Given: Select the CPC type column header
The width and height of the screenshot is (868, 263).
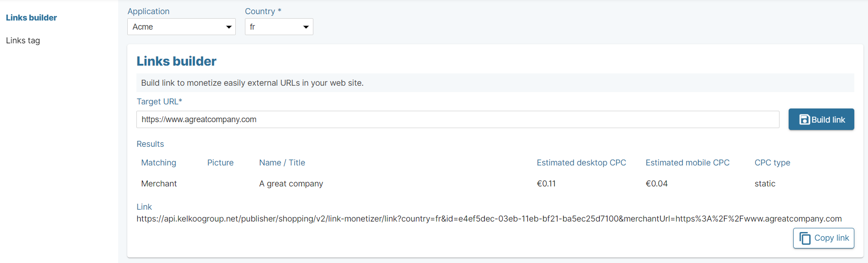Looking at the screenshot, I should tap(772, 163).
